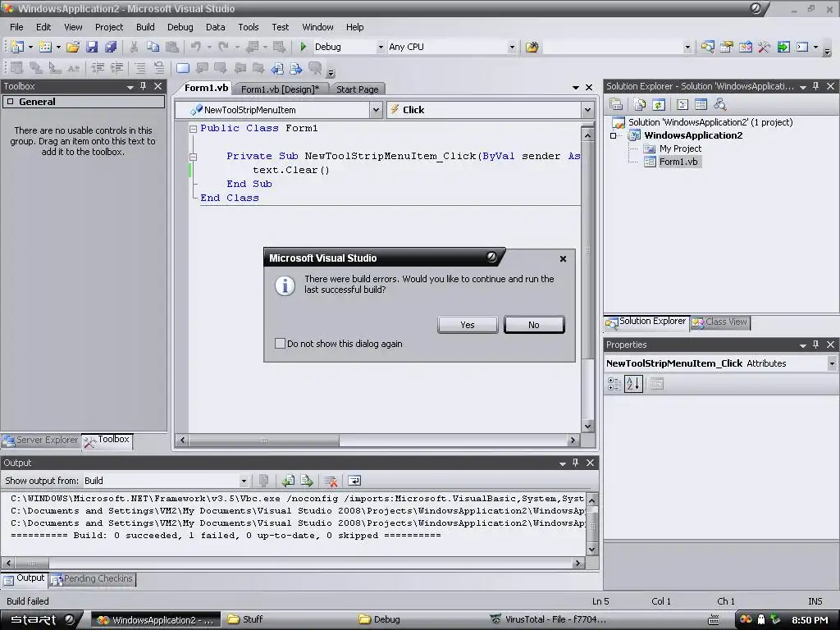Open the Any CPU platform dropdown
The width and height of the screenshot is (840, 630).
coord(512,47)
